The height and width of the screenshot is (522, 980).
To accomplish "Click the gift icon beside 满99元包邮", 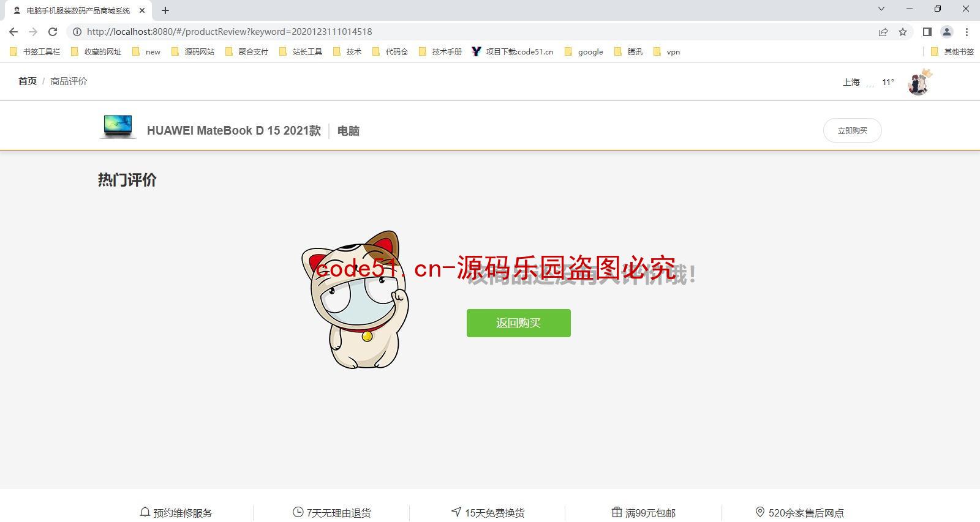I will point(617,512).
